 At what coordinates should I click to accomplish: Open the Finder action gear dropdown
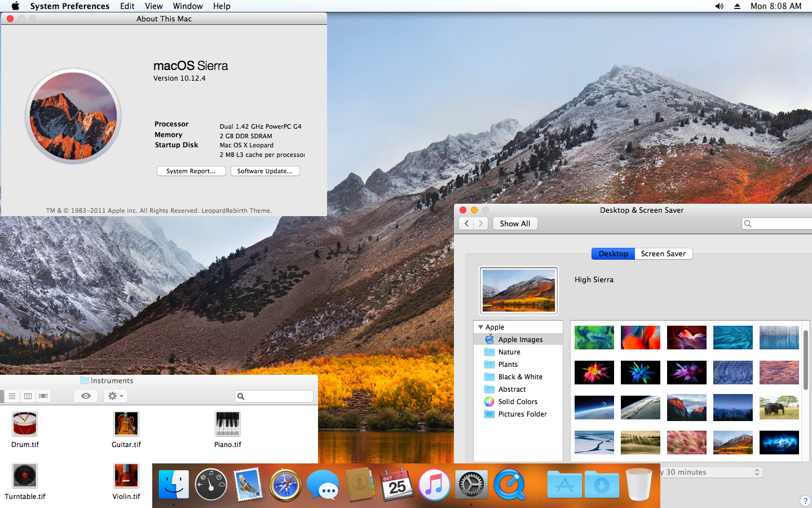point(116,396)
